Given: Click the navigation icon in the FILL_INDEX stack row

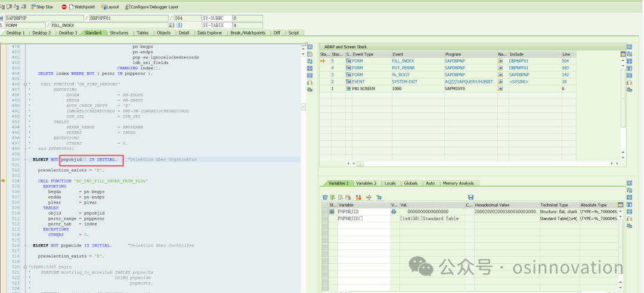Looking at the screenshot, I should [500, 61].
